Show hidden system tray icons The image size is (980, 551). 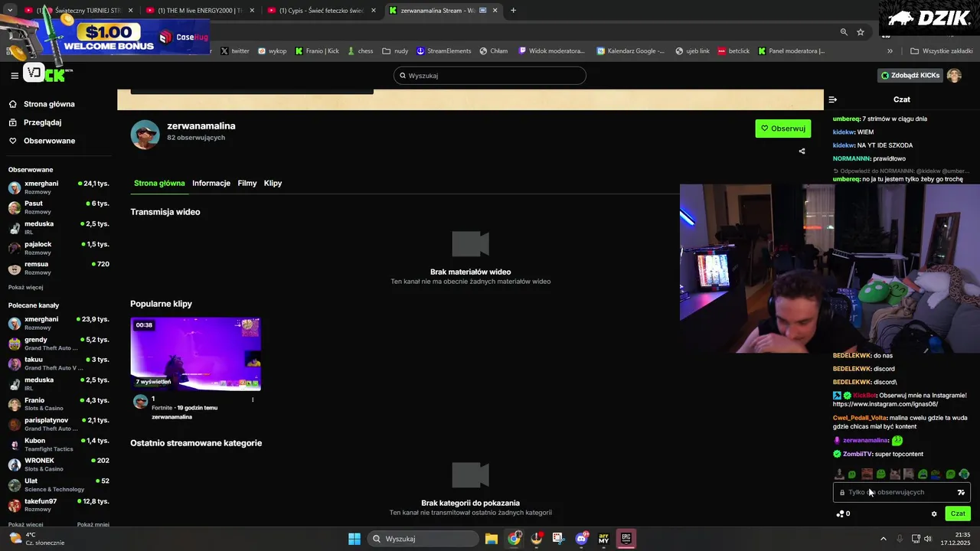point(883,539)
